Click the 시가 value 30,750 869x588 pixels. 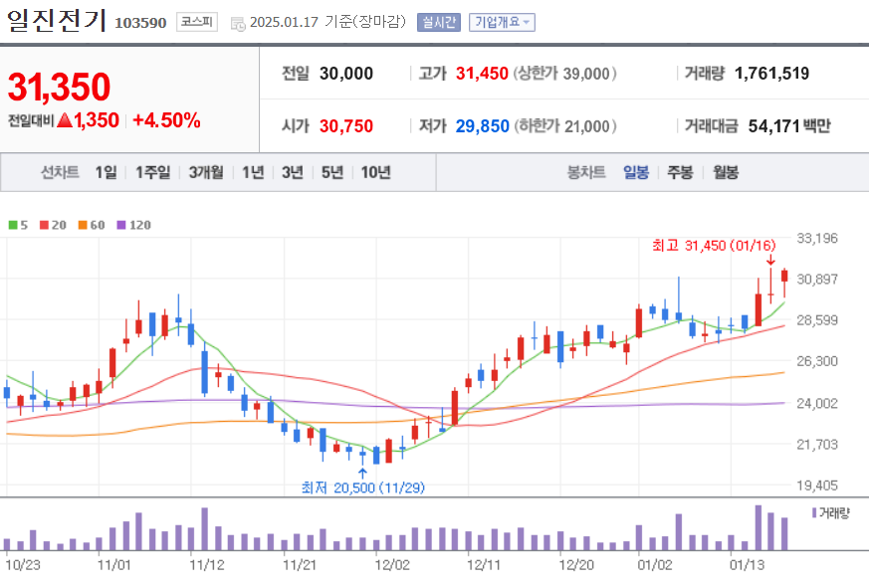tap(345, 126)
